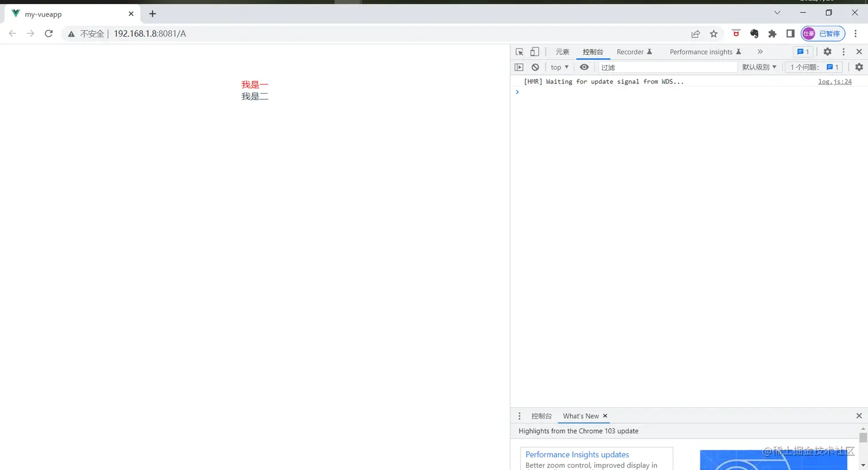868x470 pixels.
Task: Click the 过滤 filter input field
Action: pos(668,67)
